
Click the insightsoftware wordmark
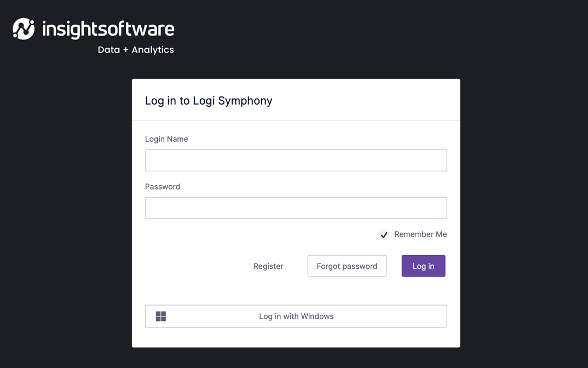pos(108,30)
